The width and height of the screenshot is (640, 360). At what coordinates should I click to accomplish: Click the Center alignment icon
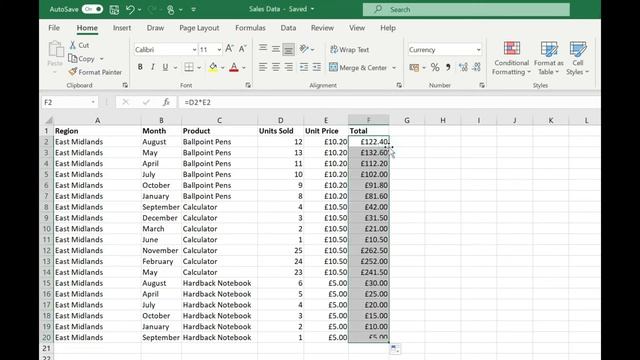pyautogui.click(x=276, y=67)
